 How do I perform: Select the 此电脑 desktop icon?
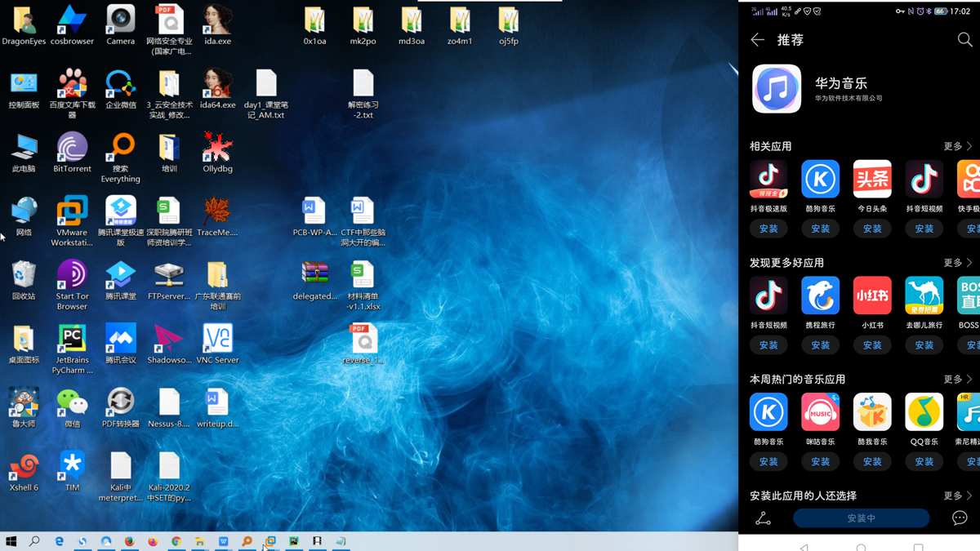click(x=24, y=153)
